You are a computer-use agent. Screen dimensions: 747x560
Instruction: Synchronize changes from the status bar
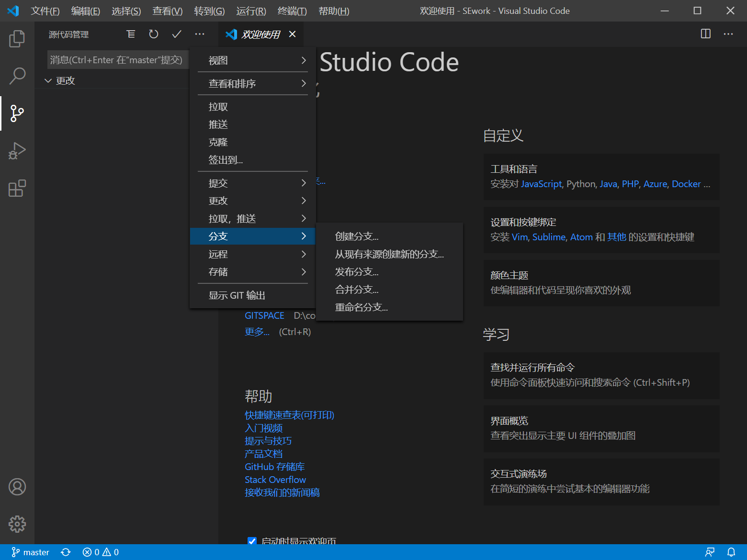click(x=66, y=552)
